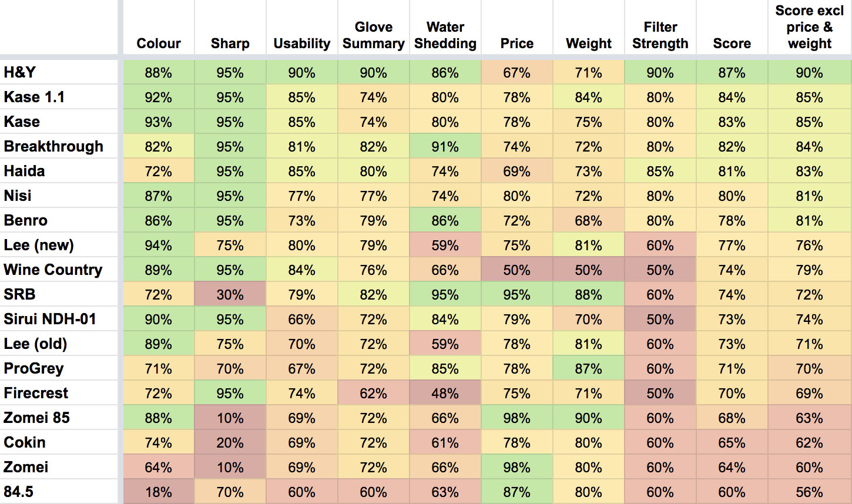Select the Glove Summary column header
Viewport: 852px width, 504px height.
(x=374, y=35)
